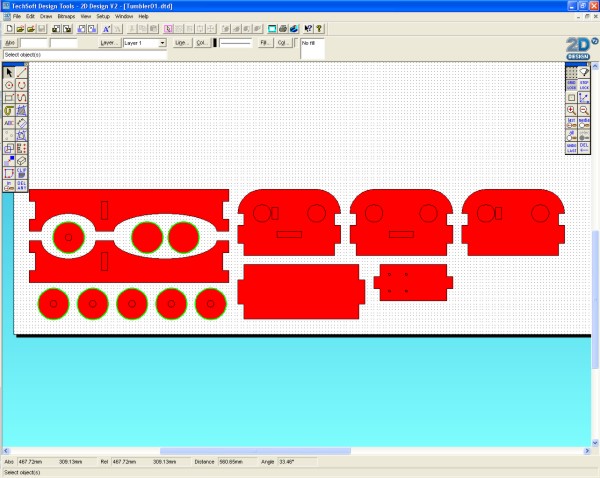Screen dimensions: 600x478
Task: Toggle the dotted grid display
Action: [x=571, y=72]
